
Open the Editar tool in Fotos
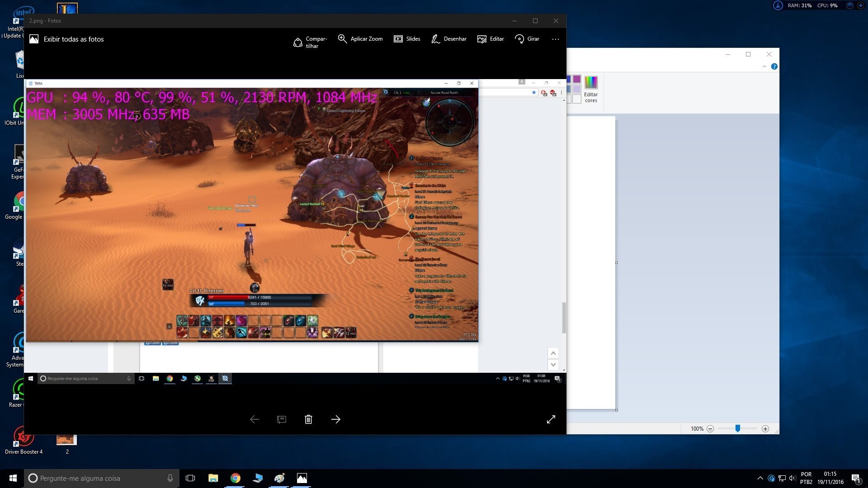click(491, 39)
